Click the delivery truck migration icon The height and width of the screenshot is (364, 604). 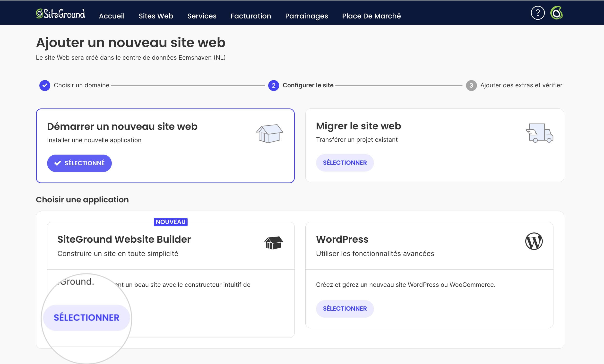pyautogui.click(x=539, y=133)
